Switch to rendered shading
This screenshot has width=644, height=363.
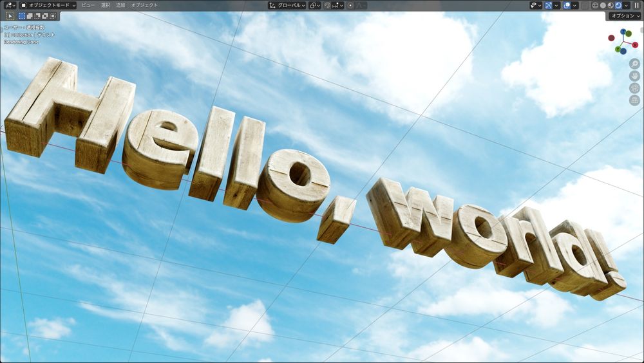tap(618, 5)
